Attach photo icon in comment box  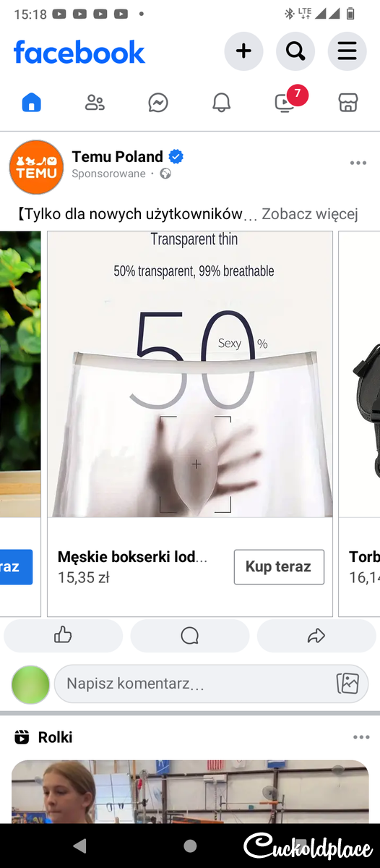(347, 684)
